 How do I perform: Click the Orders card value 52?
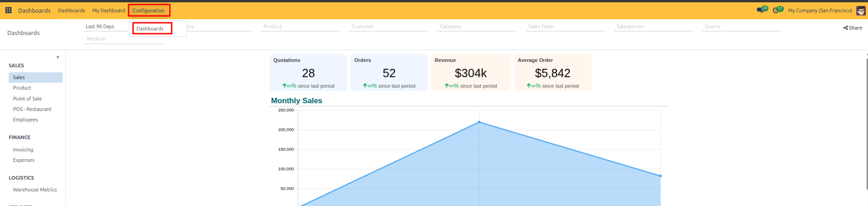pyautogui.click(x=389, y=73)
